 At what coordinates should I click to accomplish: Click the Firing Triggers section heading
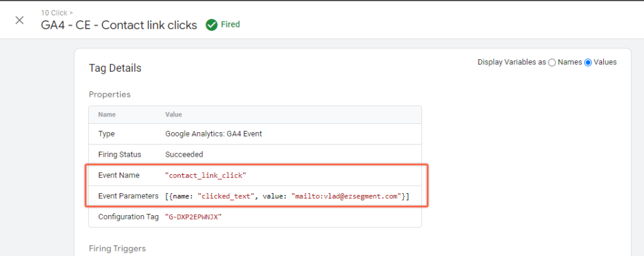(118, 248)
